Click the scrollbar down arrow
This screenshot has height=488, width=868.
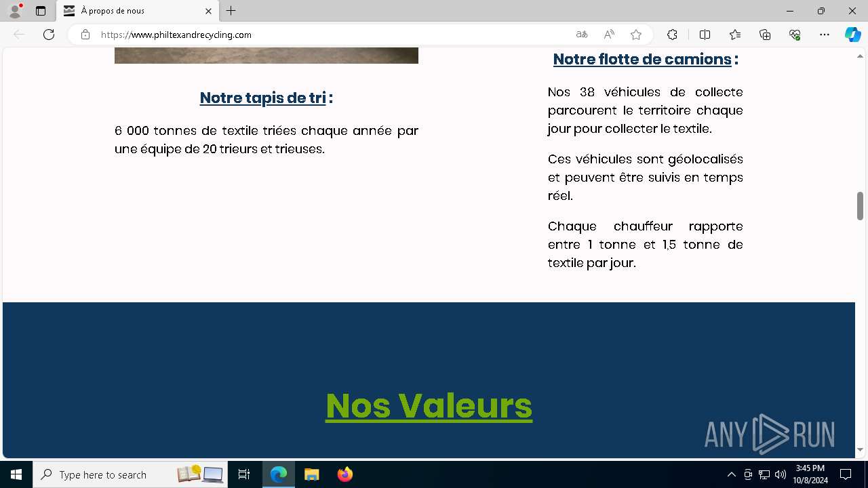(860, 449)
